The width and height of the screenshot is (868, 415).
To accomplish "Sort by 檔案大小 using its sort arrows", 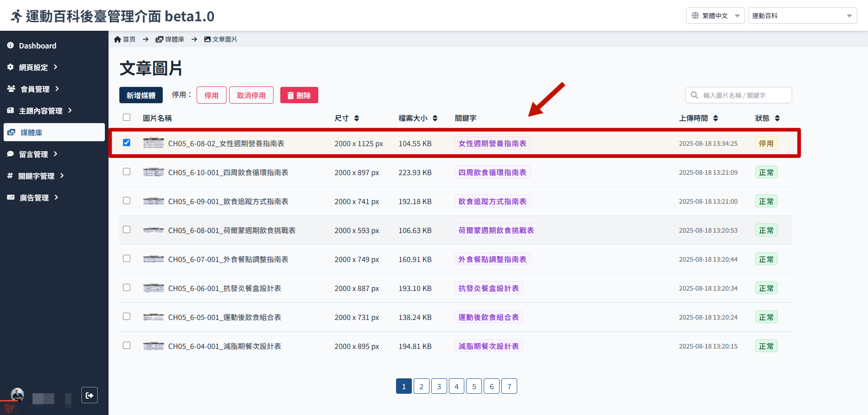I will point(435,118).
